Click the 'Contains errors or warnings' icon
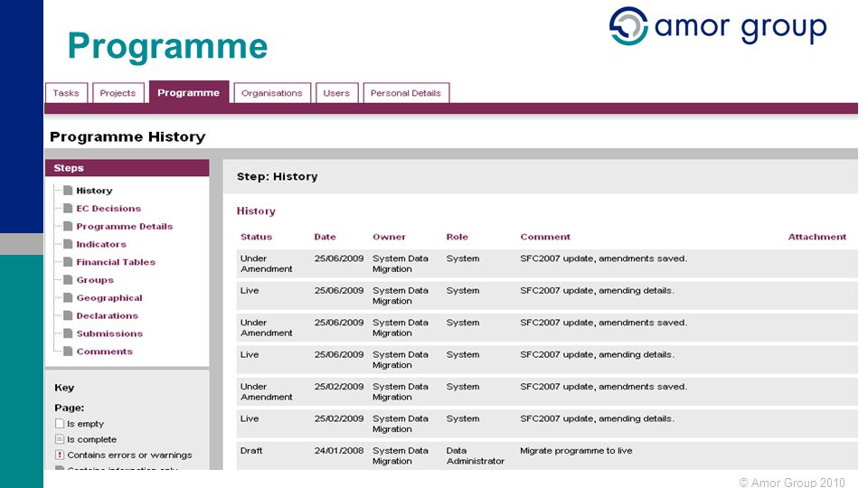This screenshot has height=488, width=868. [x=60, y=455]
